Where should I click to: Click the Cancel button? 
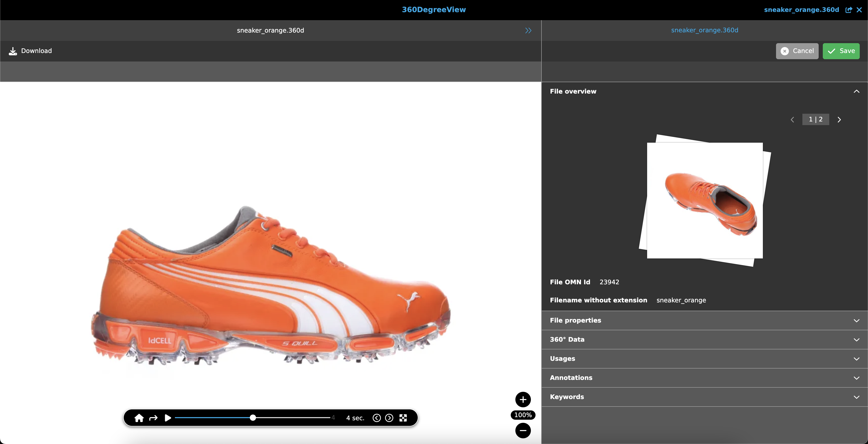(797, 51)
